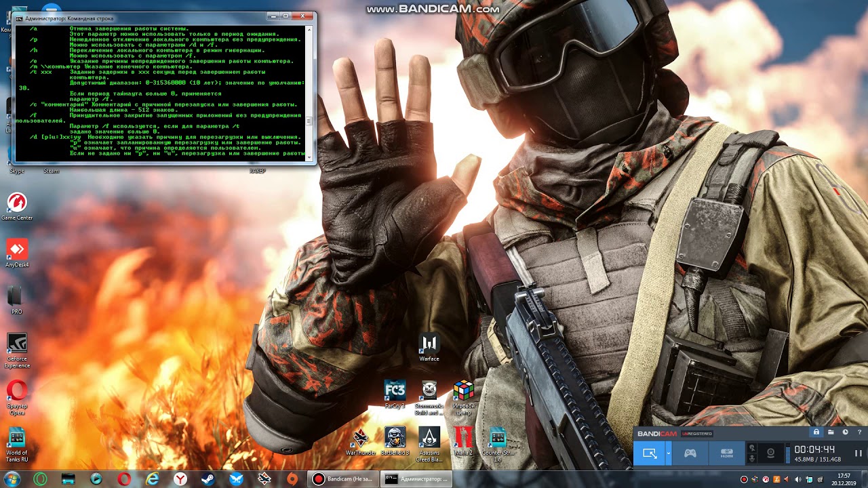
Task: Open the red Opera icon in taskbar
Action: 124,479
